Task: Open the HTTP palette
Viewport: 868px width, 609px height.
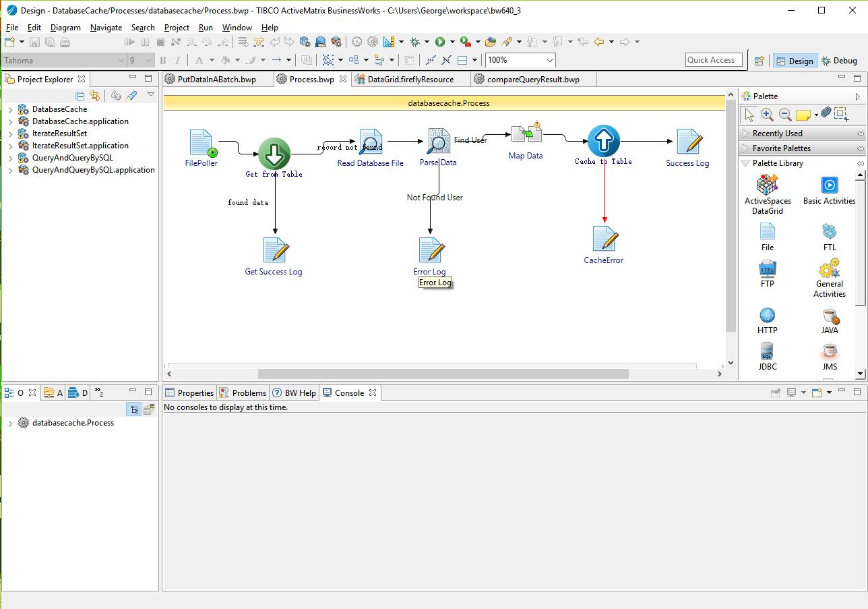Action: [x=767, y=320]
